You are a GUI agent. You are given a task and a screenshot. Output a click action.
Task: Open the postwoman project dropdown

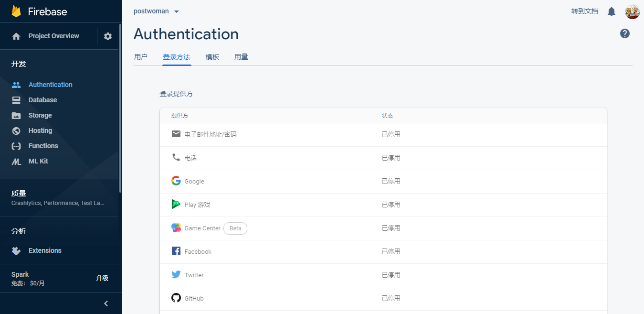point(157,11)
